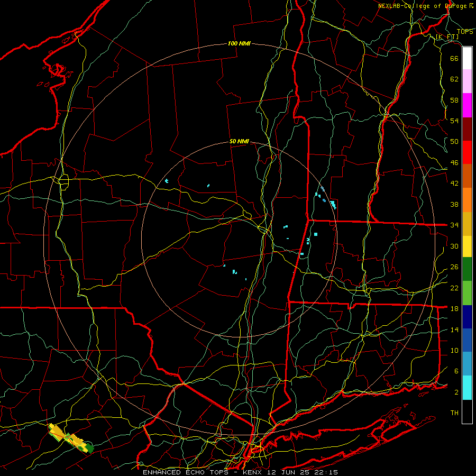Click the cyan legend swatch
Viewport: 476px width, 476px height.
pos(467,388)
